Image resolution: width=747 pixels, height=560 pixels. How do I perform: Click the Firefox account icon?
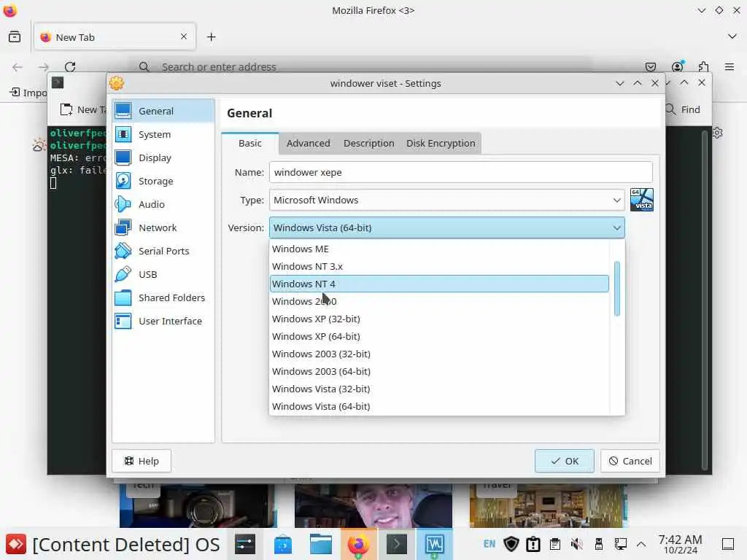[x=677, y=66]
